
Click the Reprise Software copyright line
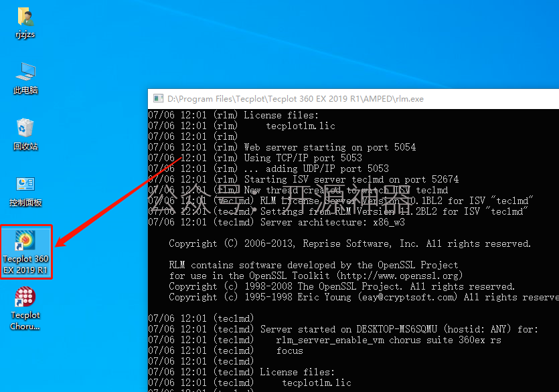[x=349, y=243]
